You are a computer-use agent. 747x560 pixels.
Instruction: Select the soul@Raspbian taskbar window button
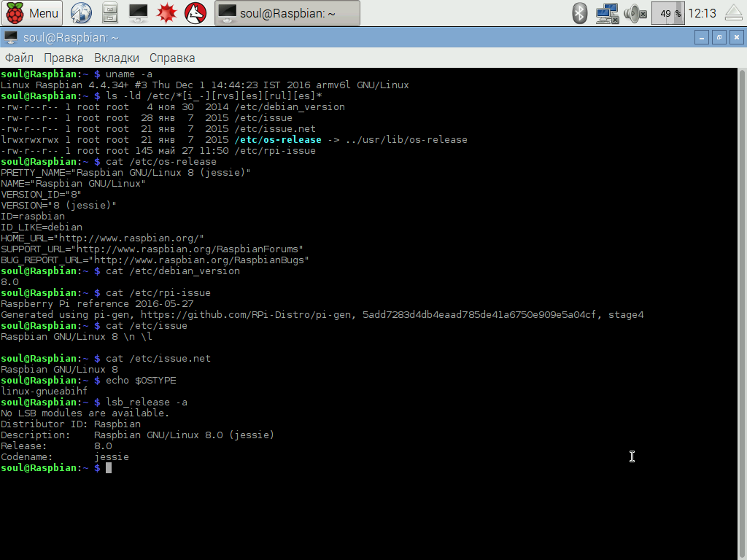287,13
